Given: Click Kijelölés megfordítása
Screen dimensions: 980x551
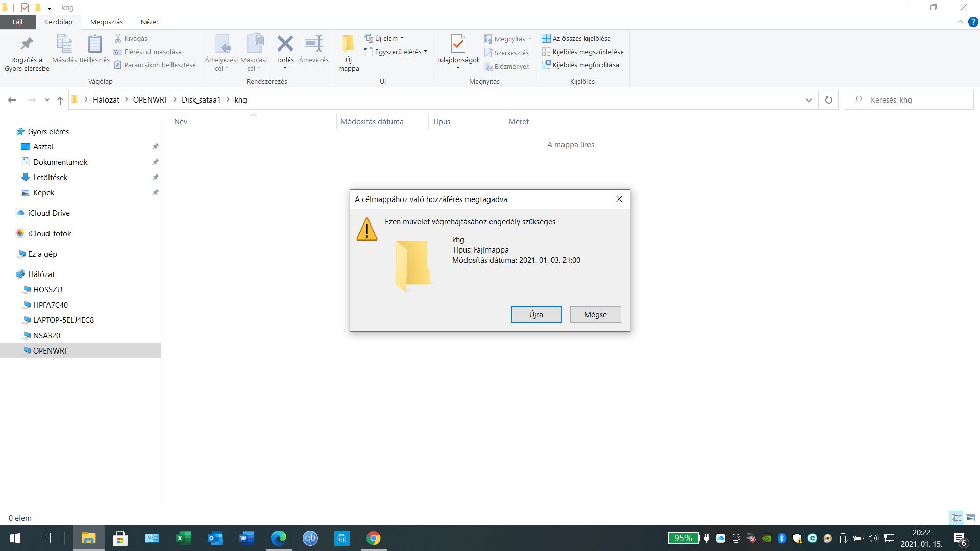Looking at the screenshot, I should (x=580, y=65).
